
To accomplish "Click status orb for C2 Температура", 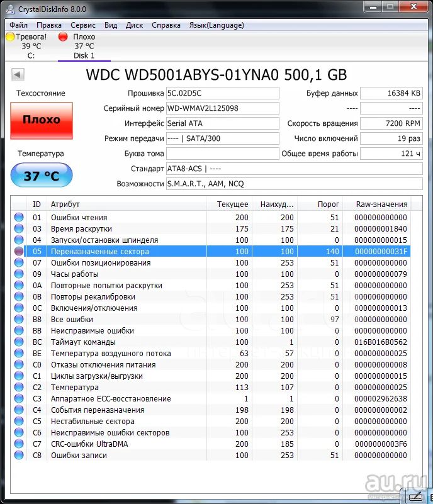I will tap(19, 387).
